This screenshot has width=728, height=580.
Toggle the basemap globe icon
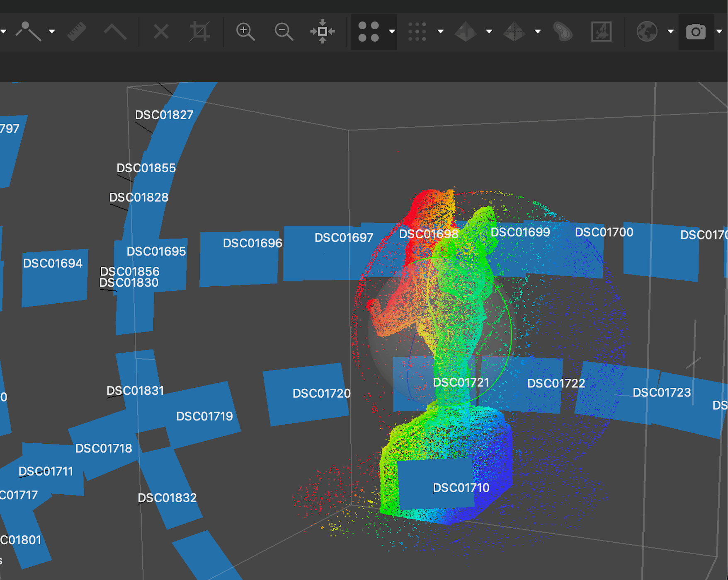pos(647,31)
